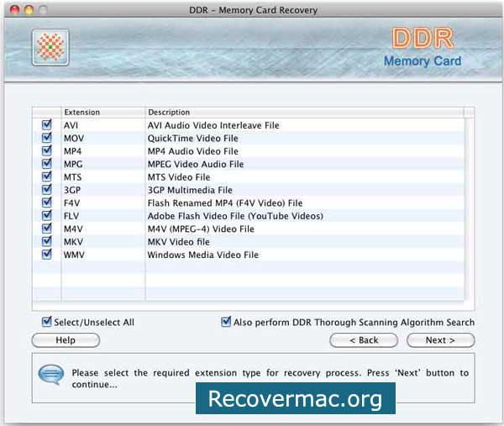
Task: Toggle the WMV extension checkbox
Action: click(x=47, y=254)
